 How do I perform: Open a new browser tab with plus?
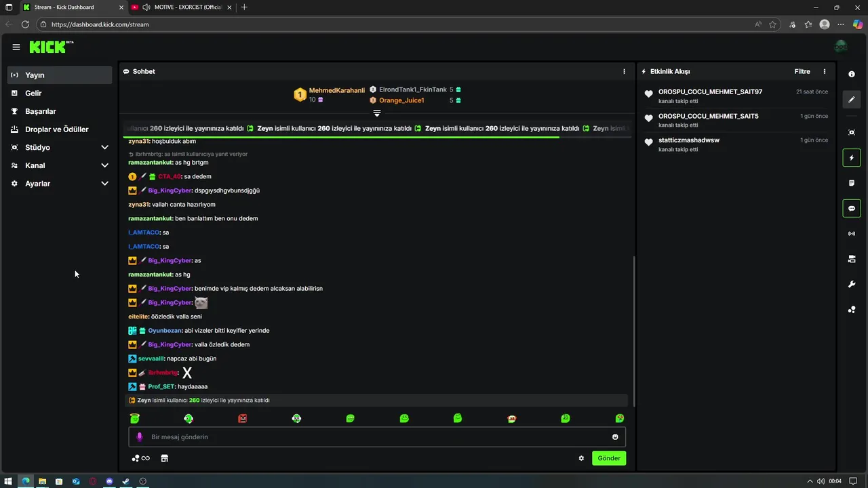[244, 7]
